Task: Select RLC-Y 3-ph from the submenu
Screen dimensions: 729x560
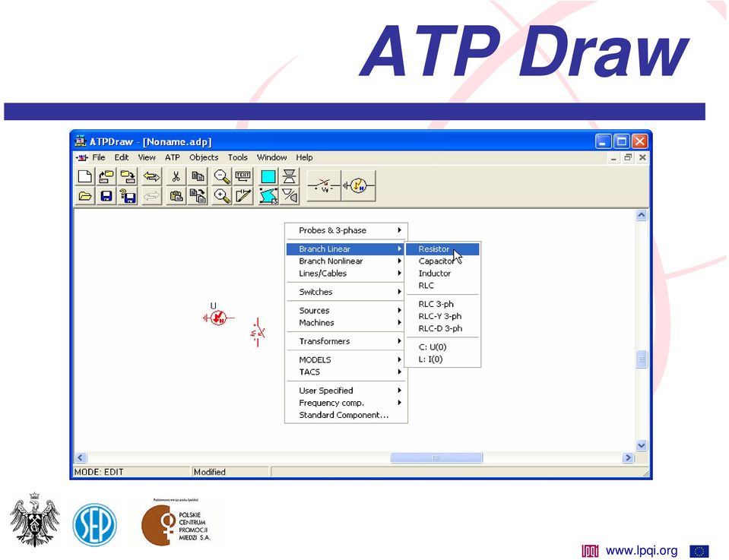Action: pos(442,316)
